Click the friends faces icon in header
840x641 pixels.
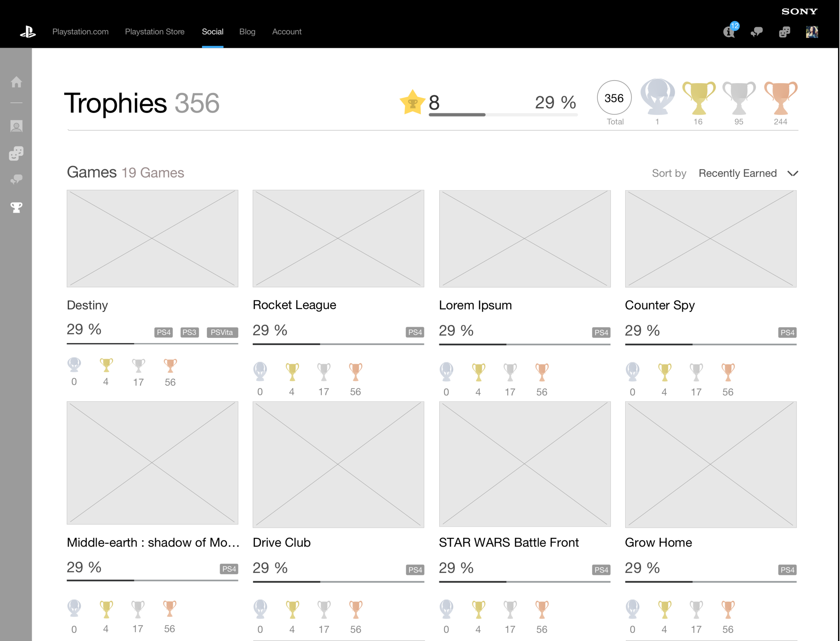pos(784,32)
